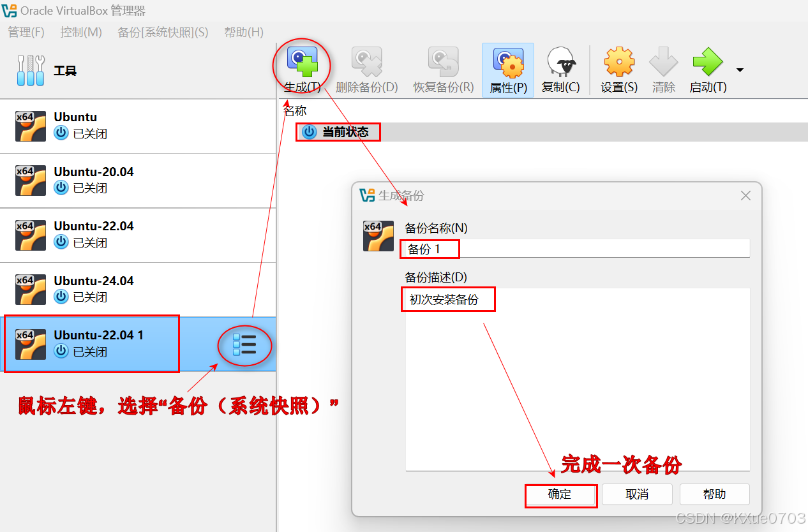Expand the dropdown arrow beside 启动(T)
Viewport: 808px width, 532px height.
(x=740, y=70)
